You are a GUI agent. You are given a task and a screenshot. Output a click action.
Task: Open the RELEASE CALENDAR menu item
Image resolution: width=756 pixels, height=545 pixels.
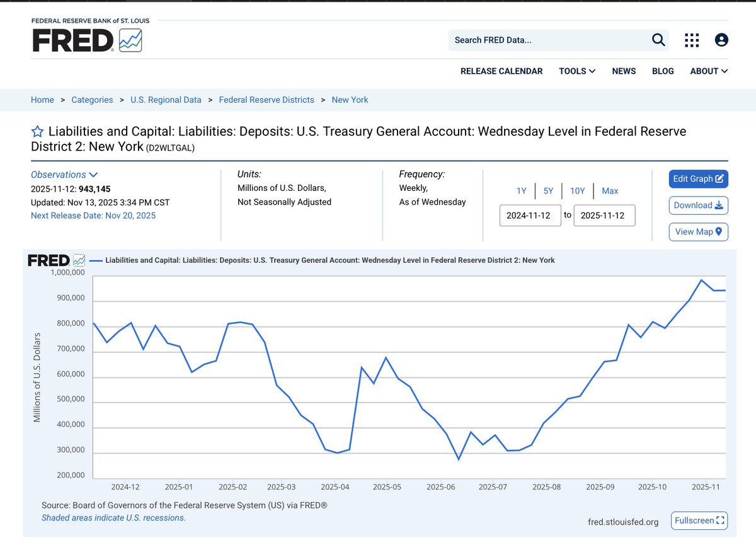(x=501, y=71)
